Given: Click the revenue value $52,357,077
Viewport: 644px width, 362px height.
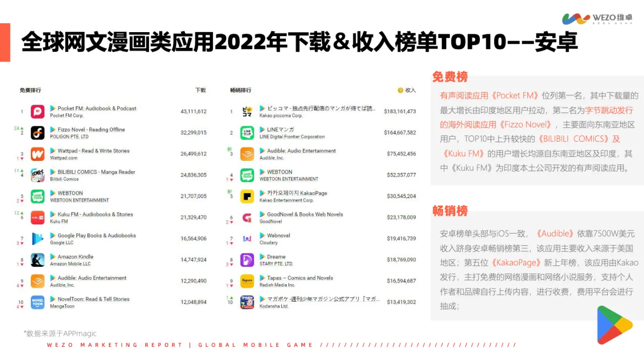Looking at the screenshot, I should pyautogui.click(x=401, y=175).
